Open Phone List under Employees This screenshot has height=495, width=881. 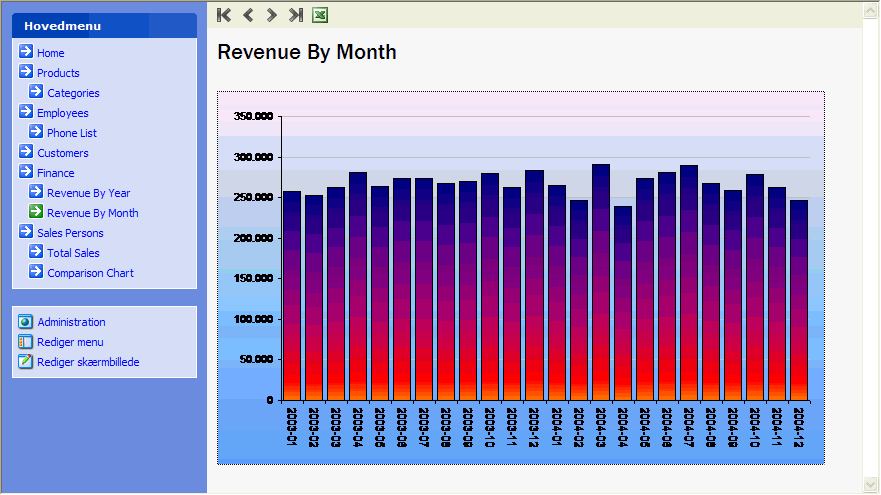[72, 133]
